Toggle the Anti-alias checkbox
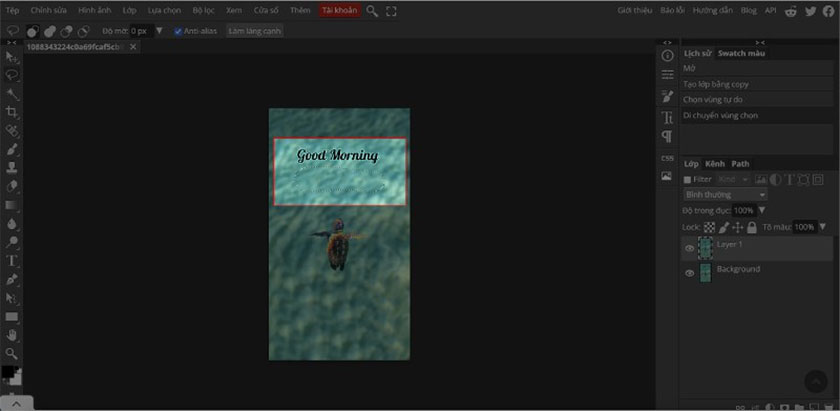 point(178,31)
